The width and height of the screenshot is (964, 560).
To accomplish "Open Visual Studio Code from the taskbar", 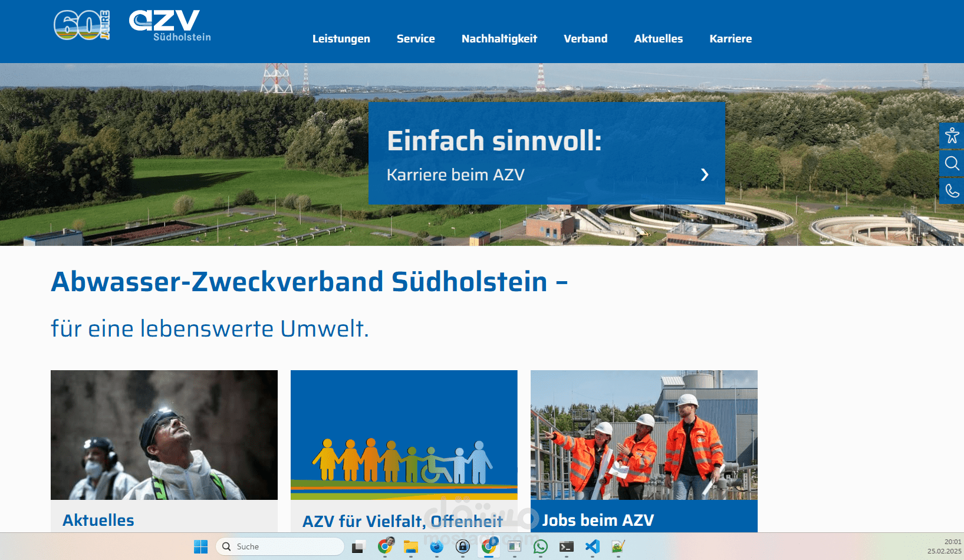I will click(592, 547).
